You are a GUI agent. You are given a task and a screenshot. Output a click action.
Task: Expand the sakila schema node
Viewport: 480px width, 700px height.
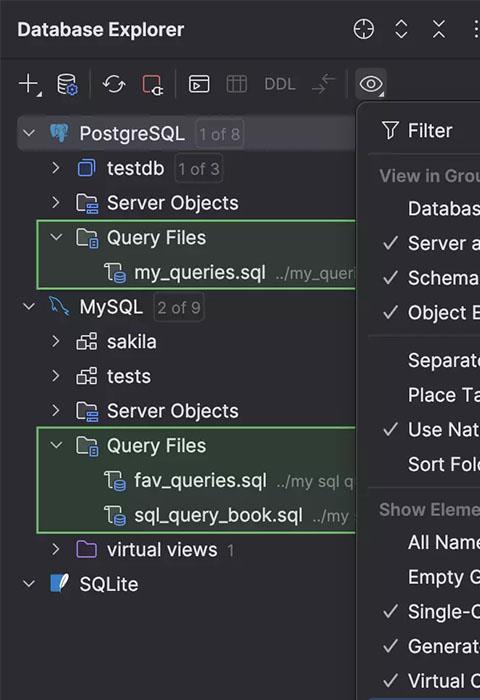click(55, 342)
